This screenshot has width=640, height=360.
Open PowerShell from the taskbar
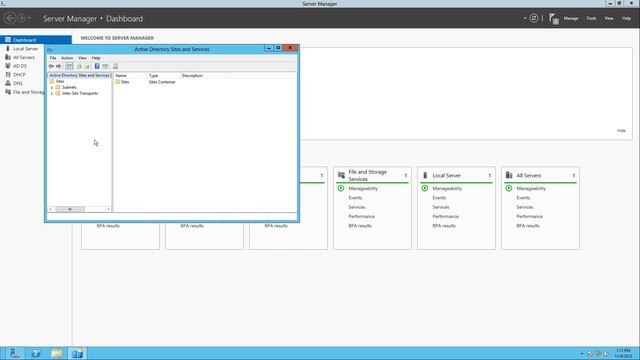36,353
